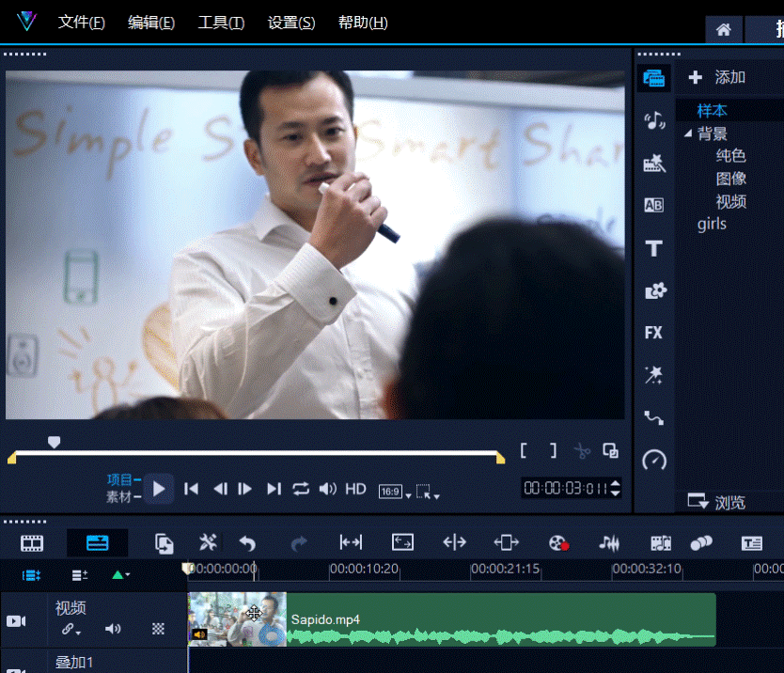Split clip with scissors icon
The image size is (784, 673).
point(582,451)
